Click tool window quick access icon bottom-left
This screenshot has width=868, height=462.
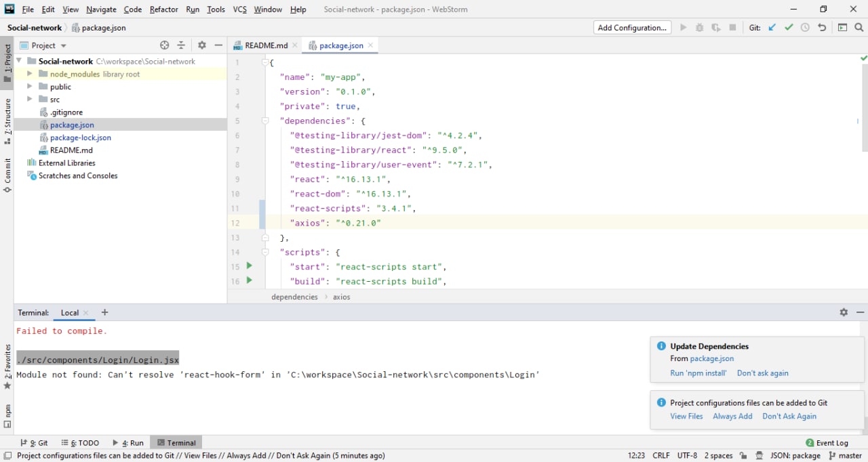click(7, 455)
